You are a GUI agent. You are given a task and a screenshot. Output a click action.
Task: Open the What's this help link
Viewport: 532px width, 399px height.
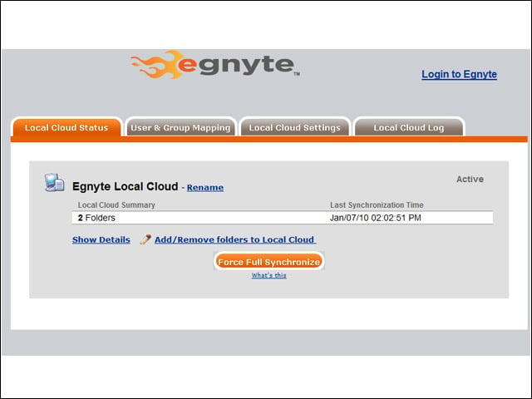pos(268,275)
